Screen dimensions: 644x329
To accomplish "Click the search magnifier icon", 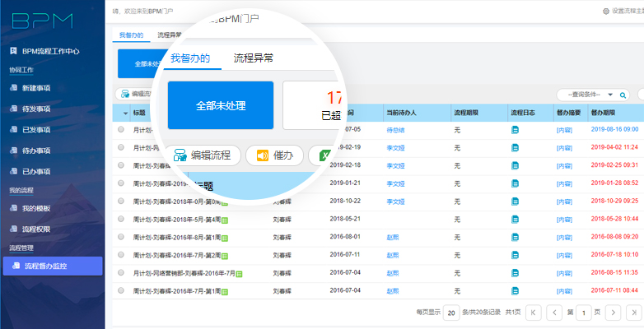I will (x=622, y=95).
